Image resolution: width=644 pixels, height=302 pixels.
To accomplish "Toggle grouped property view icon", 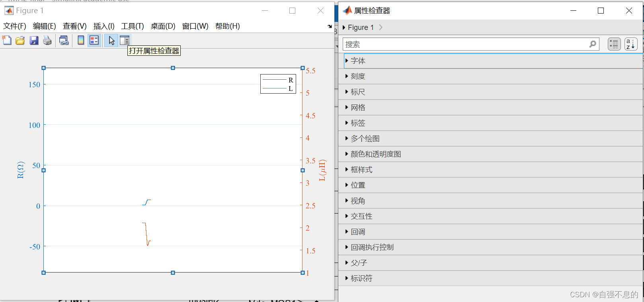I will pos(614,44).
